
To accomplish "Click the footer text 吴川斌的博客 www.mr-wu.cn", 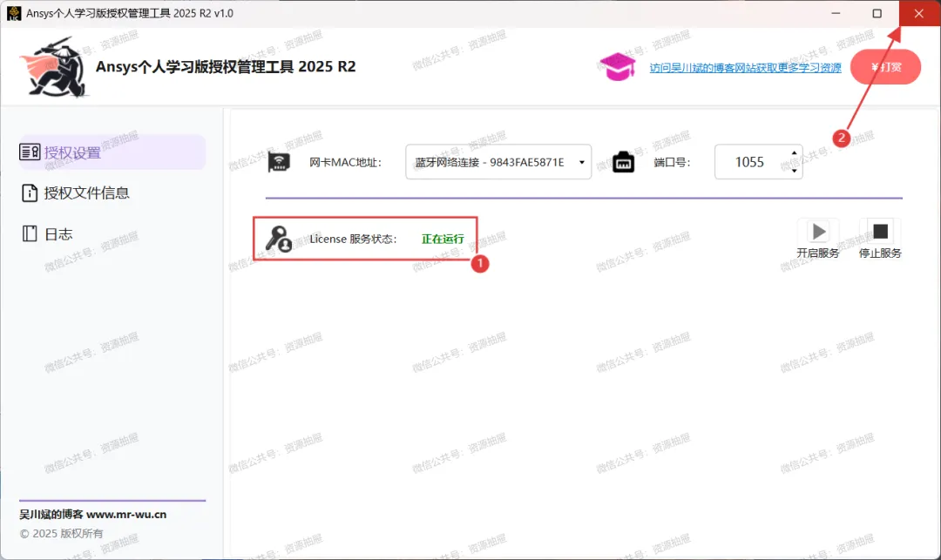I will [93, 515].
